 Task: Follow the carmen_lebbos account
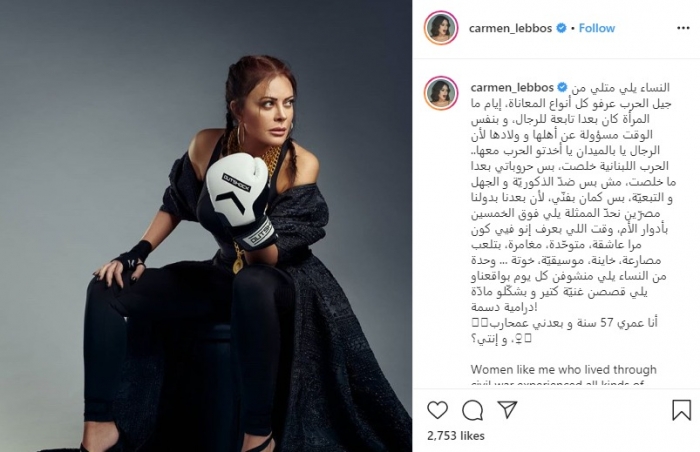pyautogui.click(x=597, y=28)
